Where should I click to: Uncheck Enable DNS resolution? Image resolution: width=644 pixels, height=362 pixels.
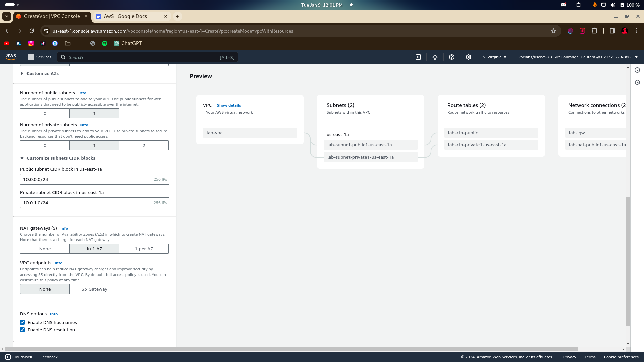tap(22, 330)
